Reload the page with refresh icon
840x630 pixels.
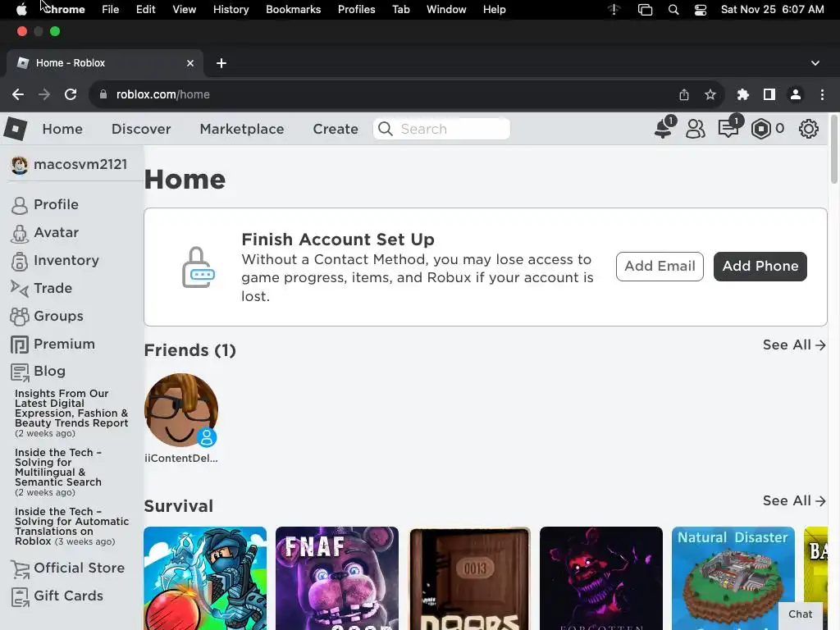71,94
